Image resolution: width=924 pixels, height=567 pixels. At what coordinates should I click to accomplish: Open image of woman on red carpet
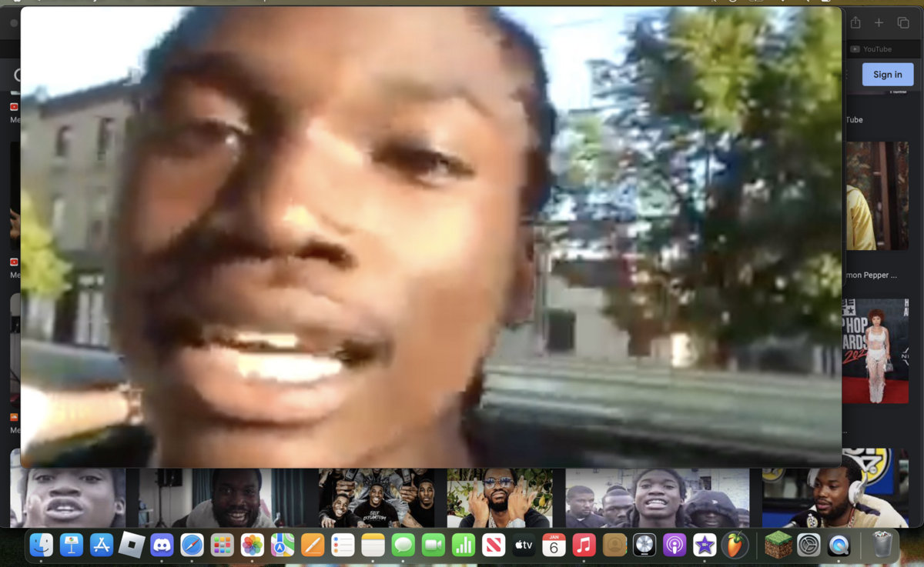point(875,351)
